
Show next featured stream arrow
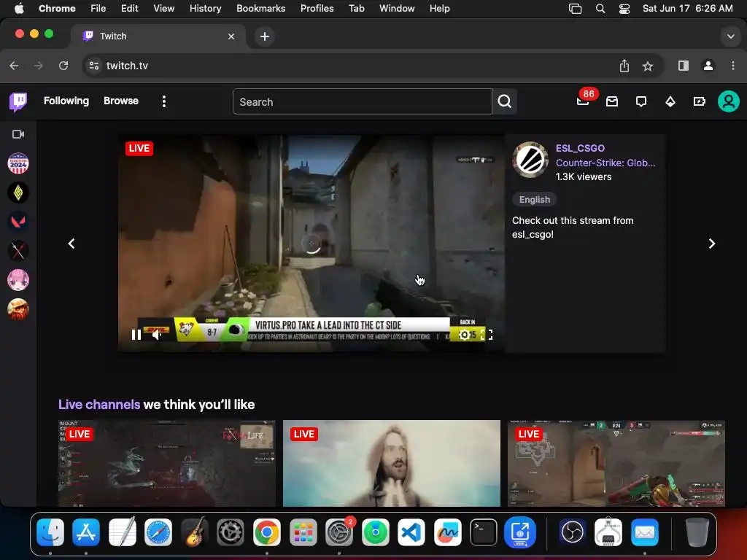(712, 244)
